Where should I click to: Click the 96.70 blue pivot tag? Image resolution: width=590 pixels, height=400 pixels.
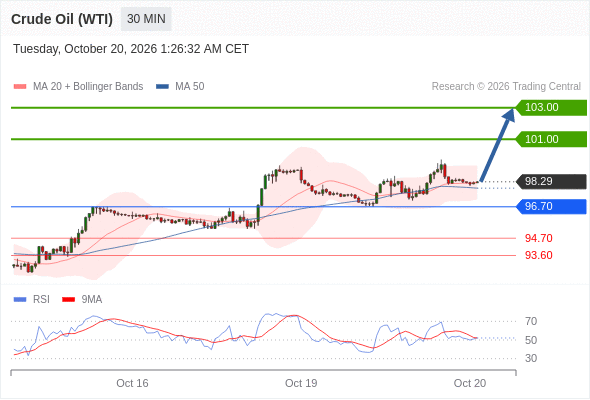(551, 207)
